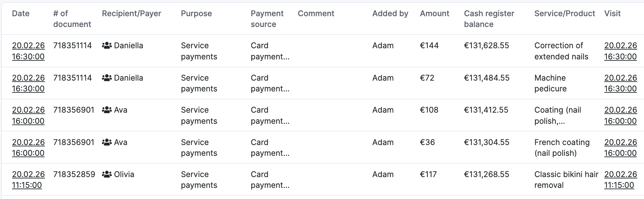Click group icon beside Daniella in €144 row
The image size is (644, 199).
point(107,46)
